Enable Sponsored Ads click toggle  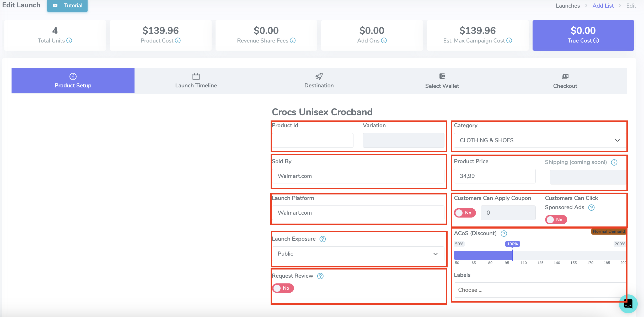coord(556,220)
